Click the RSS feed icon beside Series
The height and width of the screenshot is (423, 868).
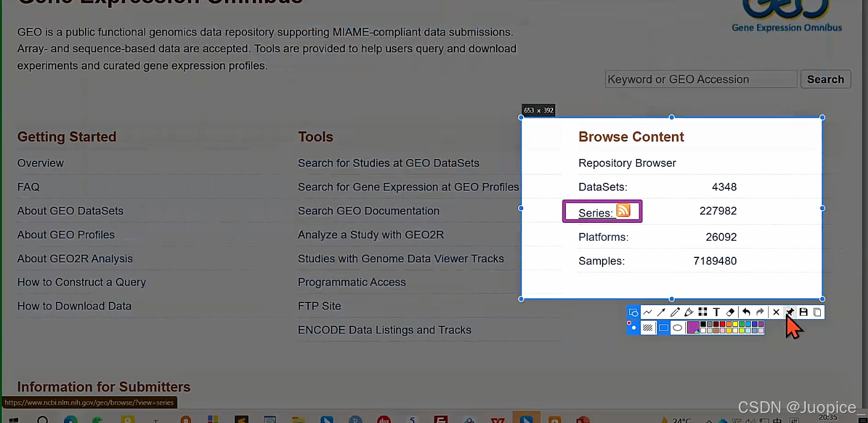click(x=624, y=210)
